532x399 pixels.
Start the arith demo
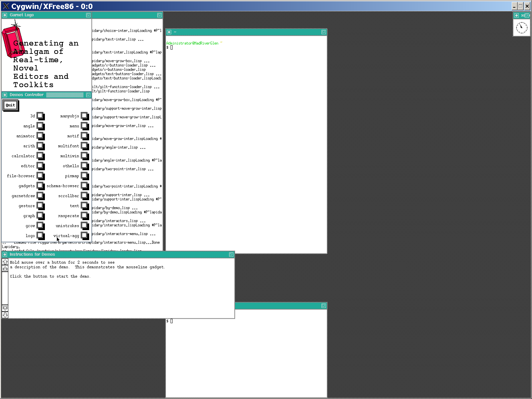pos(41,146)
